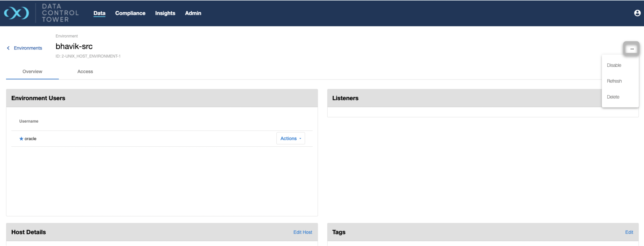Open the Admin menu

coord(193,13)
